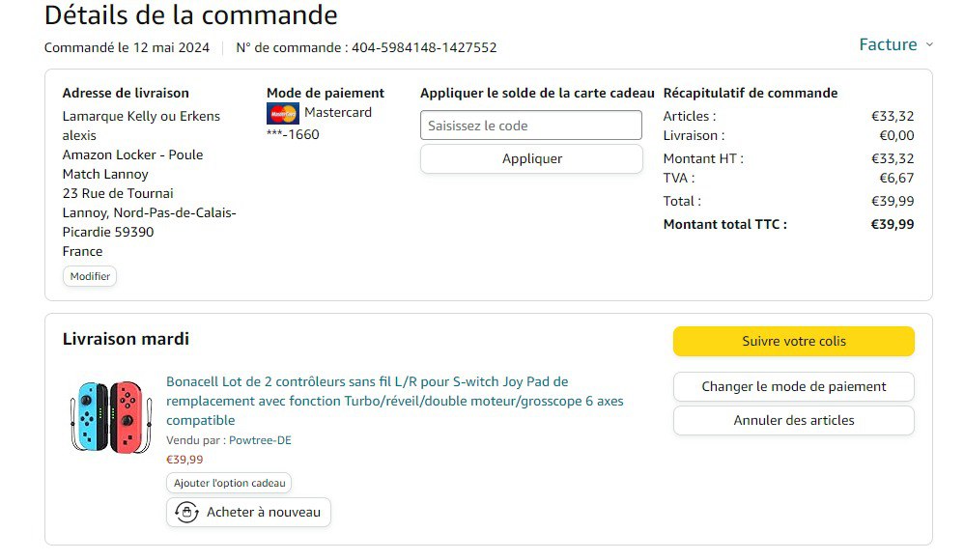The height and width of the screenshot is (560, 964).
Task: Visit the Powtree-DE seller link
Action: tap(260, 440)
